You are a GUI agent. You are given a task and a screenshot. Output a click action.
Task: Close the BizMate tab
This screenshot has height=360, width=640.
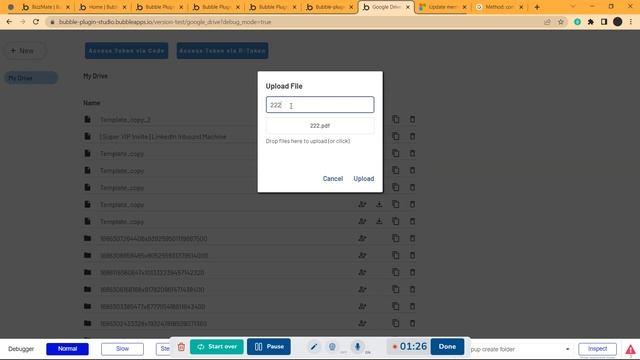coord(68,7)
